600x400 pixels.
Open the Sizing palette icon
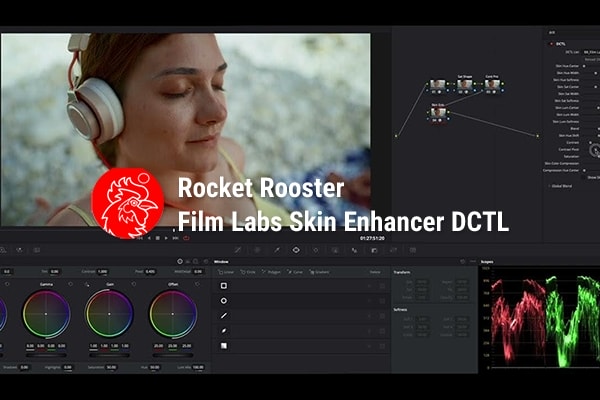[x=393, y=250]
